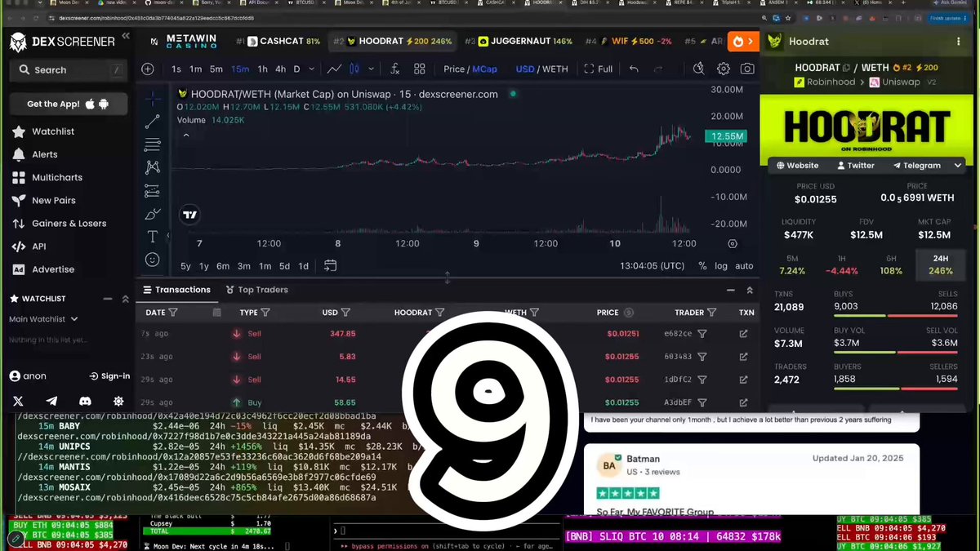Open the chart quick search icon

(x=698, y=69)
